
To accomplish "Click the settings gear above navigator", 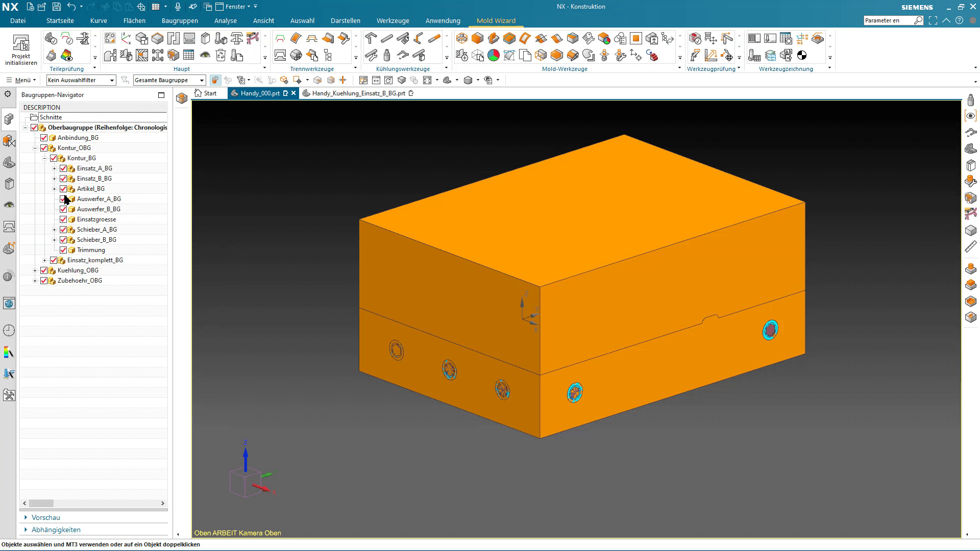I will [8, 94].
